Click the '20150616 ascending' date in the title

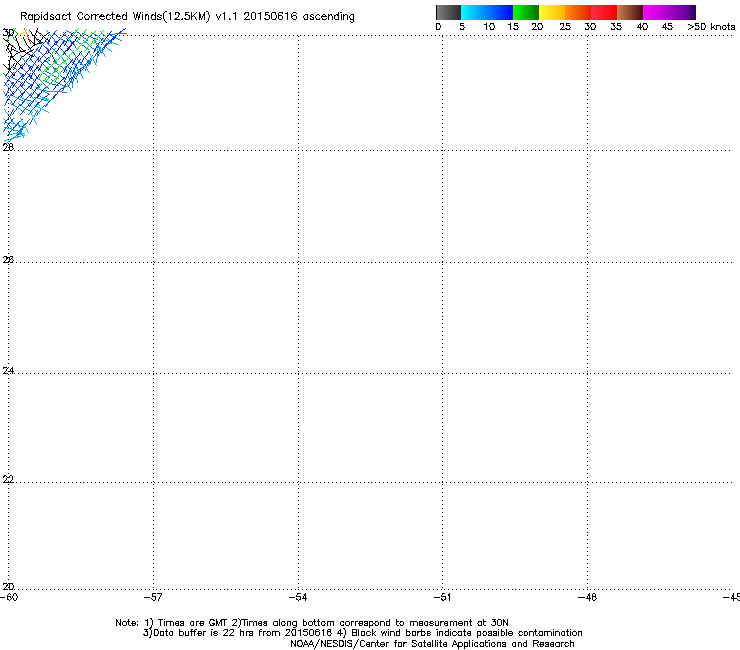[299, 17]
